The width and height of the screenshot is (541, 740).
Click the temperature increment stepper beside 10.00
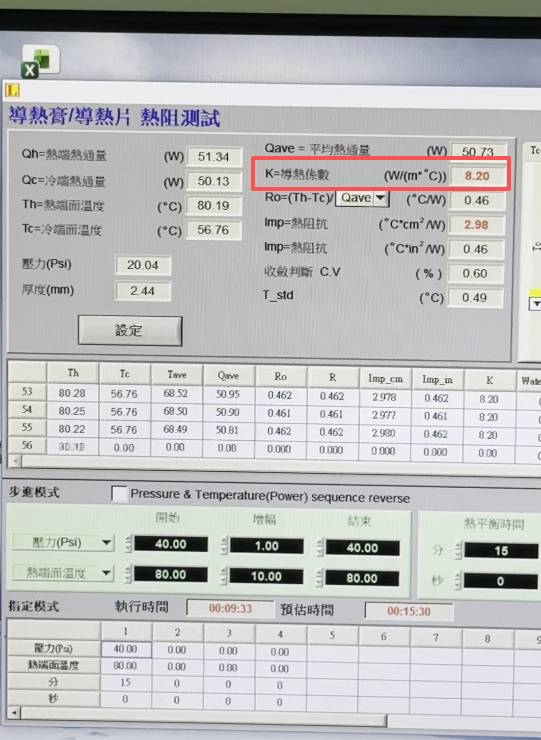click(224, 576)
